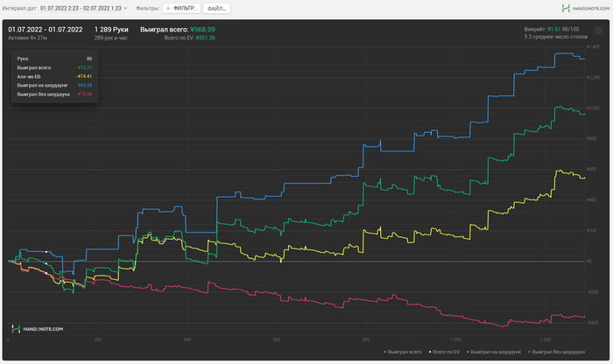Click the 200 x-axis label
613x364 pixels.
pos(98,339)
